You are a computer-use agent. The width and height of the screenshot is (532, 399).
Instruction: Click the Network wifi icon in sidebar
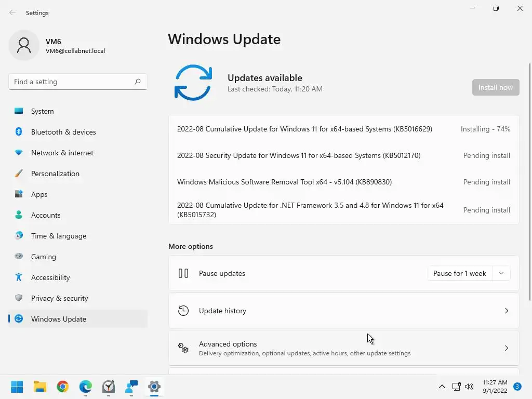19,153
